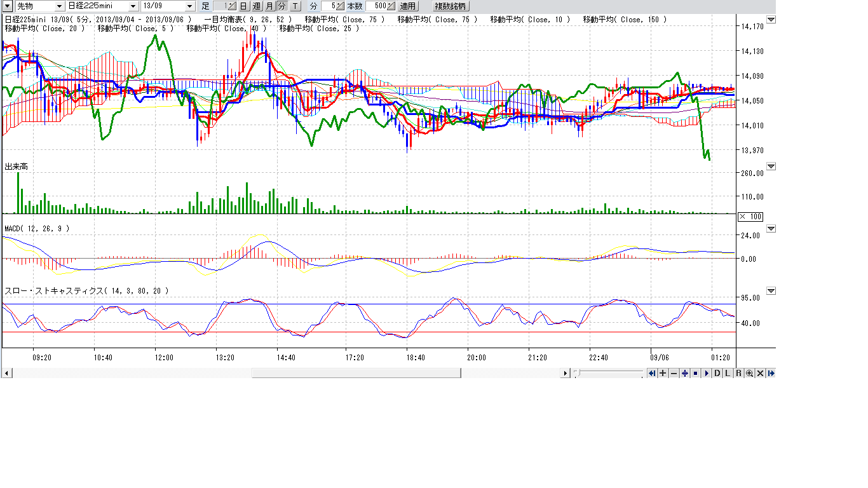The height and width of the screenshot is (488, 868).
Task: Expand the 13/09 contract month dropdown
Action: (x=190, y=6)
